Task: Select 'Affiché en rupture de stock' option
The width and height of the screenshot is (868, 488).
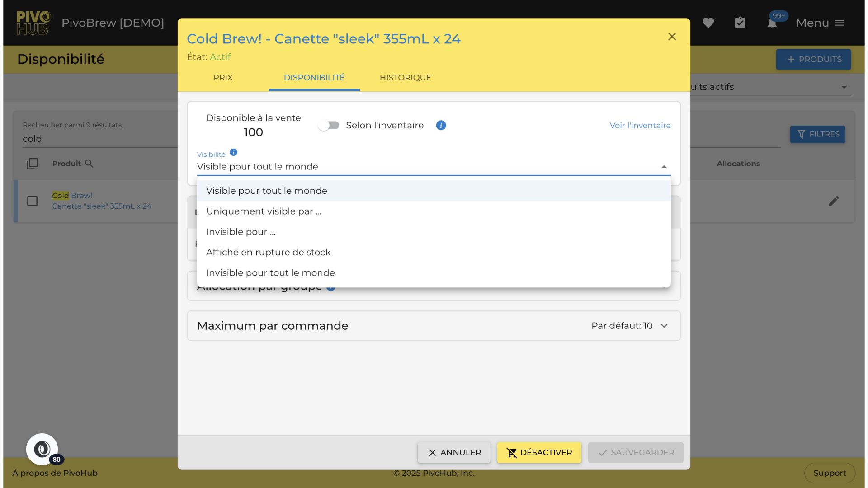Action: click(268, 252)
